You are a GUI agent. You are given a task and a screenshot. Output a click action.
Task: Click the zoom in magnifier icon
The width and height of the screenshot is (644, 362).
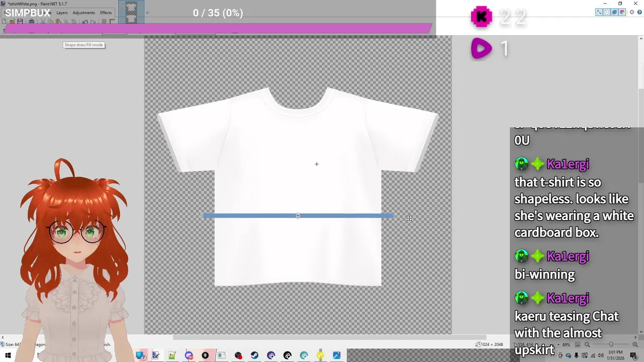click(x=635, y=344)
